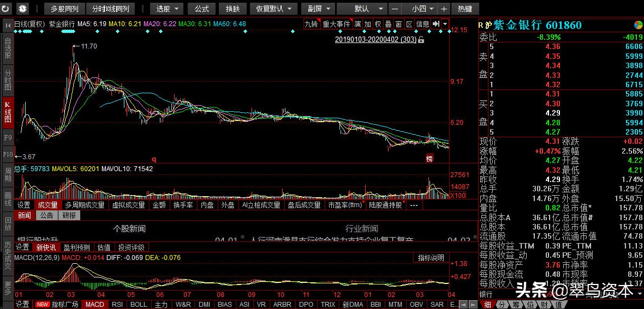
Task: Select 市盈率(ttm) tab
Action: pos(345,205)
